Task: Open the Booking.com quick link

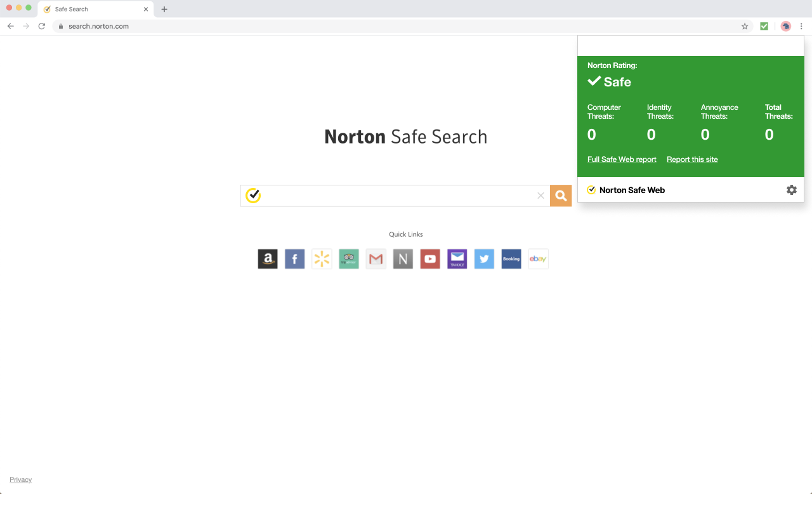Action: point(511,258)
